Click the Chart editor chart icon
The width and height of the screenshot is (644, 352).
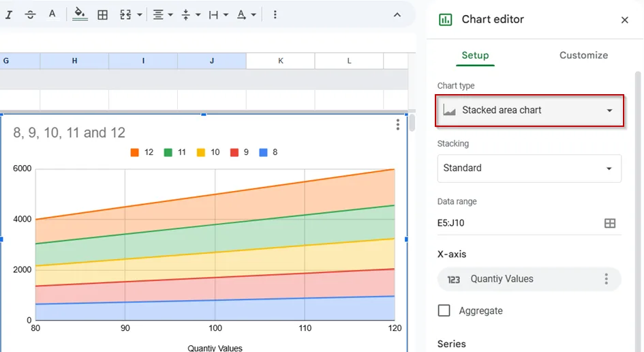coord(446,19)
